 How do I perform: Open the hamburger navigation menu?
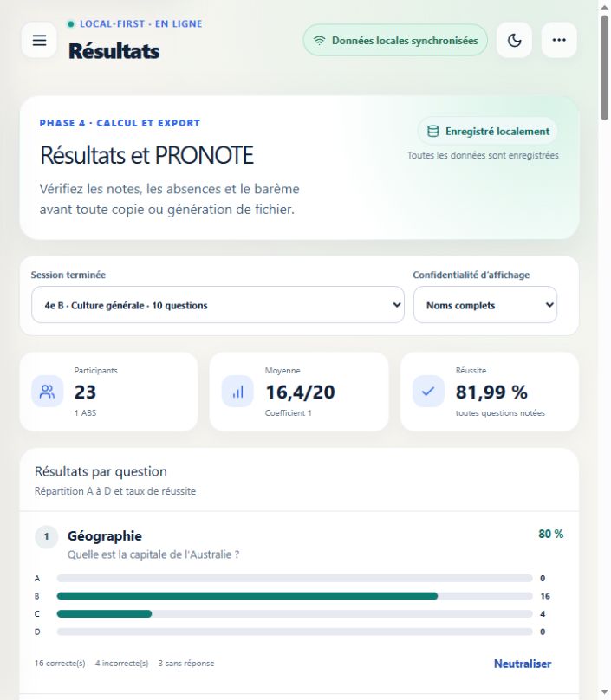tap(39, 40)
